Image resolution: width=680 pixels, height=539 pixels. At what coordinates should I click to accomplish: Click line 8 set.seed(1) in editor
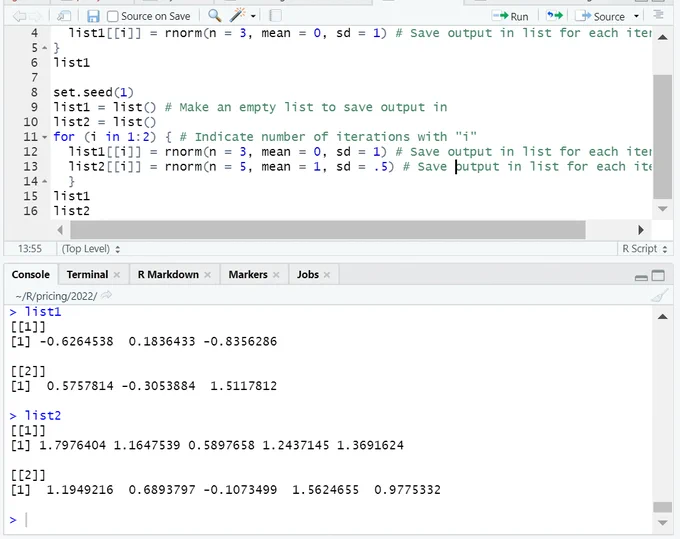click(x=93, y=92)
